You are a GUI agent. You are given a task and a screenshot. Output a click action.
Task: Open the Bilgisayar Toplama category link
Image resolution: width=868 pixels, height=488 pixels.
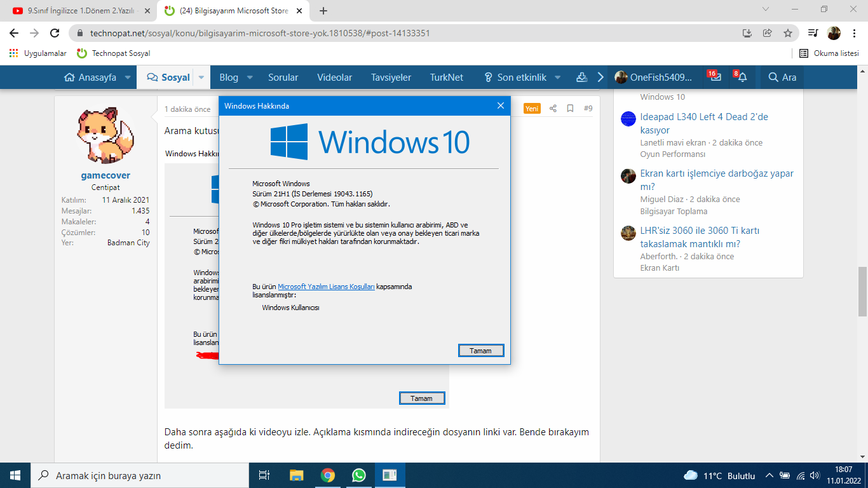click(x=674, y=212)
